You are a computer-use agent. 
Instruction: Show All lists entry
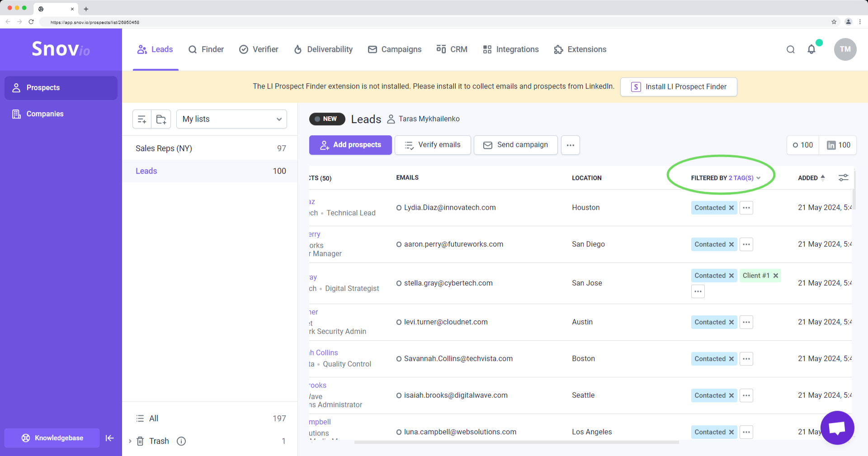[210, 418]
